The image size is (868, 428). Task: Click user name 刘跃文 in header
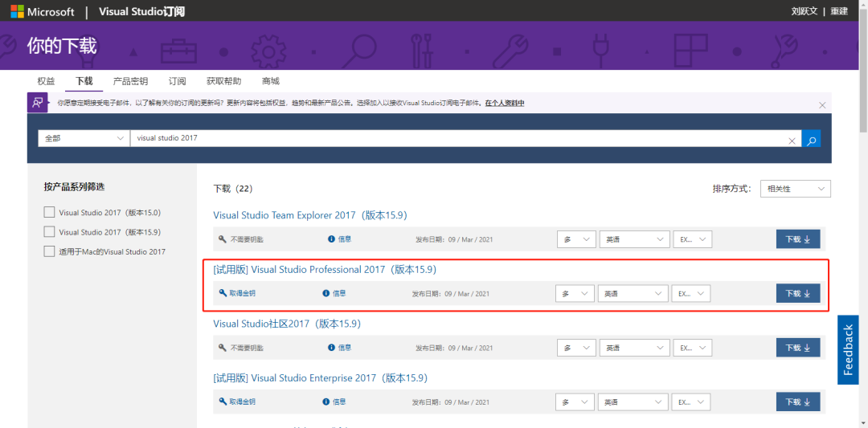coord(805,11)
